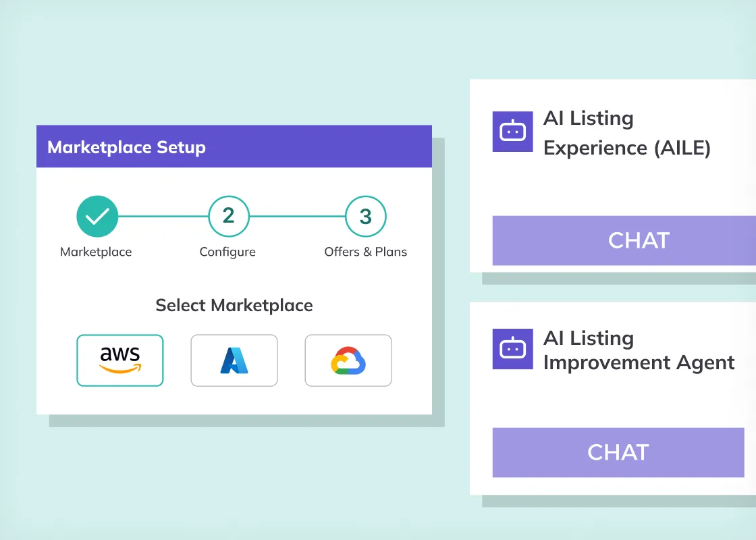The width and height of the screenshot is (756, 540).
Task: Select the Google Cloud marketplace card
Action: coord(348,360)
